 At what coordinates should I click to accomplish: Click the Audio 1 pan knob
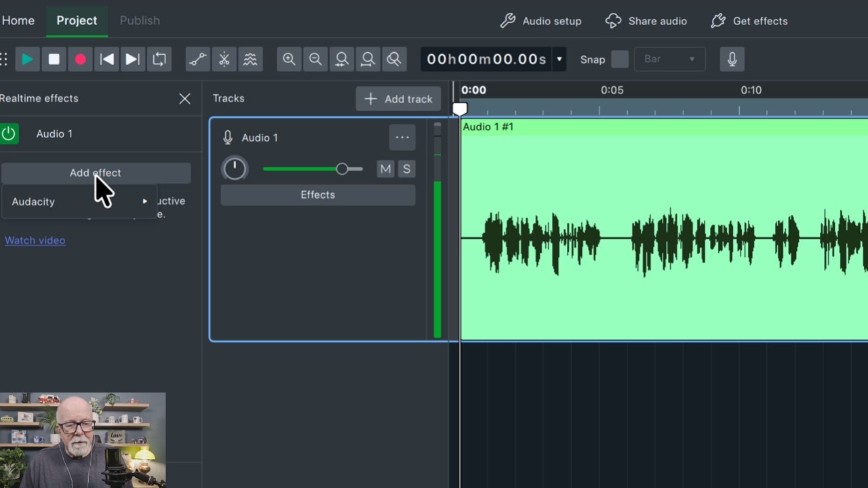(x=235, y=169)
